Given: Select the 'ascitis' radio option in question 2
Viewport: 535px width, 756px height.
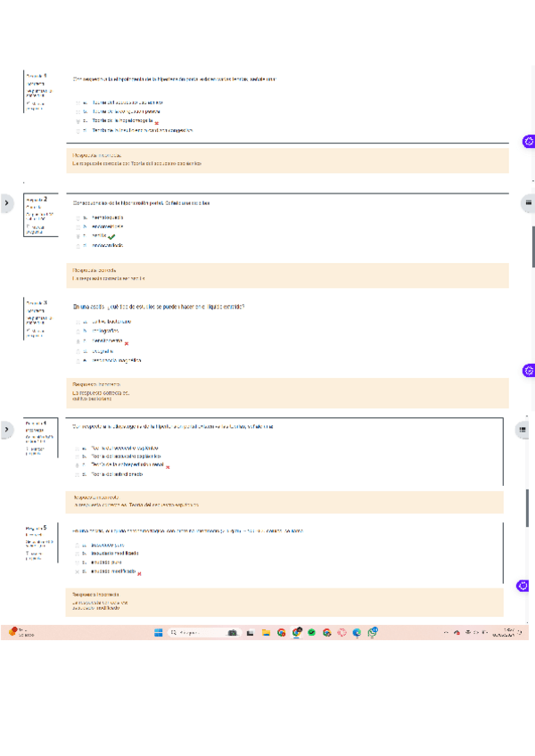Looking at the screenshot, I should point(78,235).
